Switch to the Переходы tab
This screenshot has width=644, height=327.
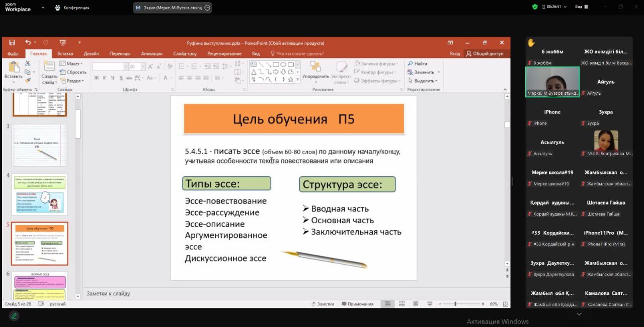pyautogui.click(x=120, y=53)
